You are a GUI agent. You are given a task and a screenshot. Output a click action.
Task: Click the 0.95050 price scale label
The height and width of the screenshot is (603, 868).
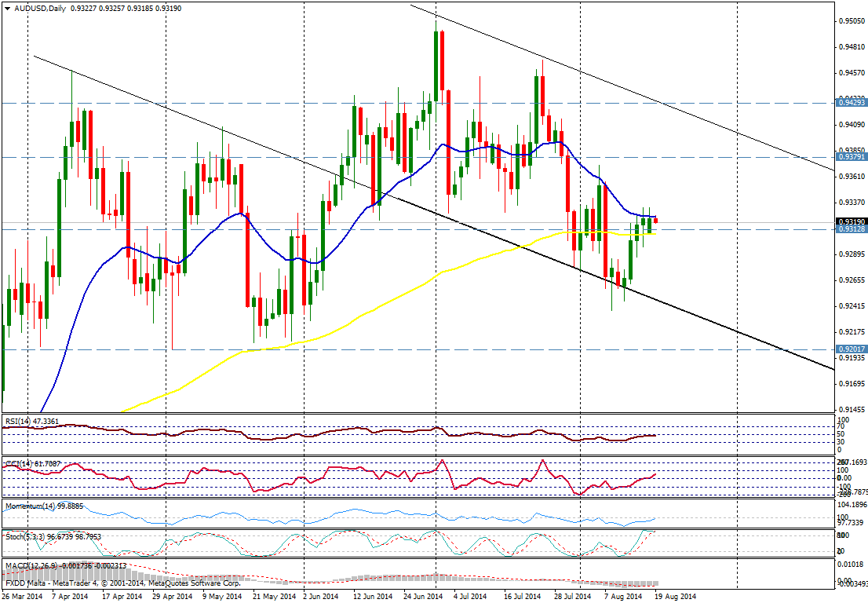click(852, 21)
